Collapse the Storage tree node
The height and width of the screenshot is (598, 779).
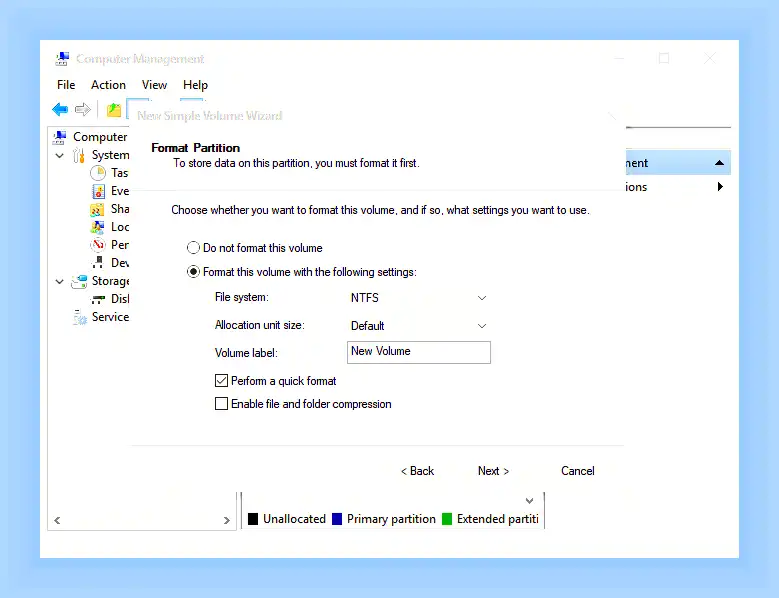point(60,282)
